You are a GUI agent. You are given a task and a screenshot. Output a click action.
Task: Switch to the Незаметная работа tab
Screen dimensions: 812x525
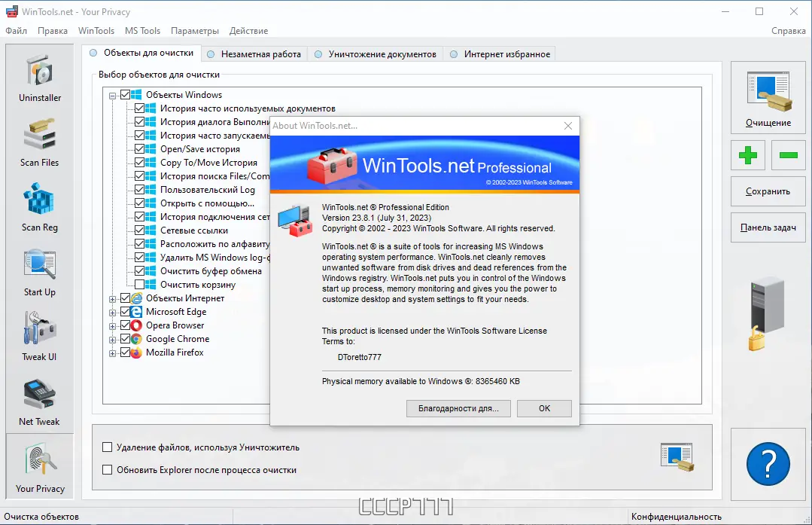(254, 54)
